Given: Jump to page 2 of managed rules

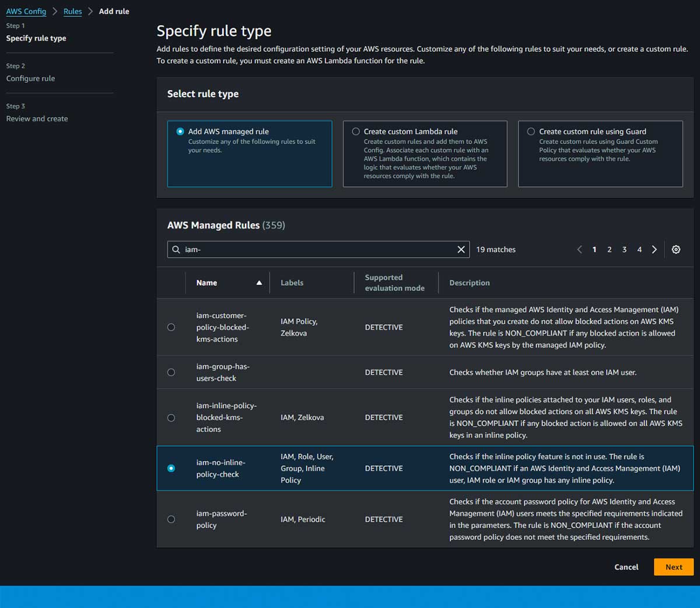Looking at the screenshot, I should pyautogui.click(x=610, y=249).
